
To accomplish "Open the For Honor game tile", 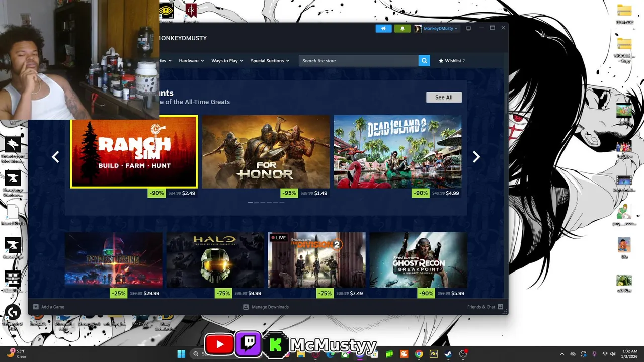I will [x=266, y=151].
